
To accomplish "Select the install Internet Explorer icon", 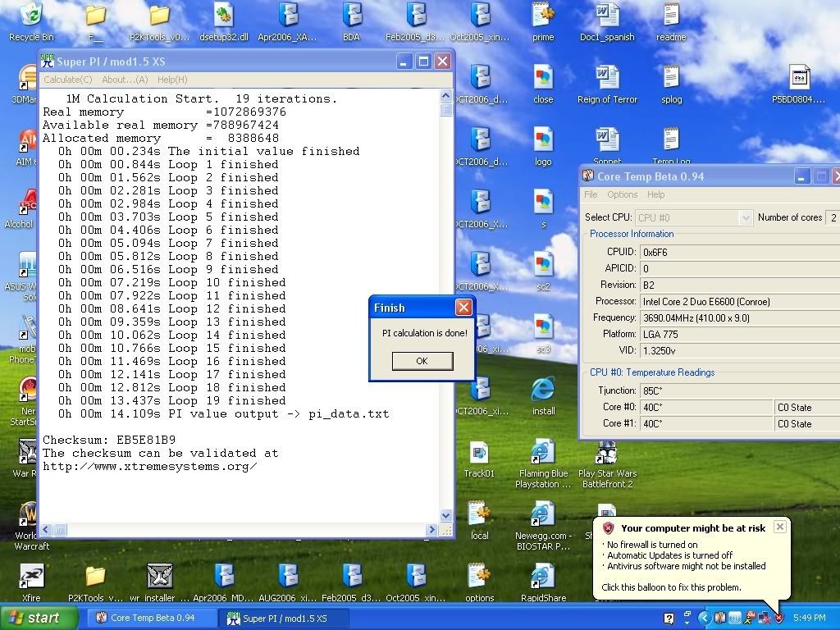I will coord(543,396).
